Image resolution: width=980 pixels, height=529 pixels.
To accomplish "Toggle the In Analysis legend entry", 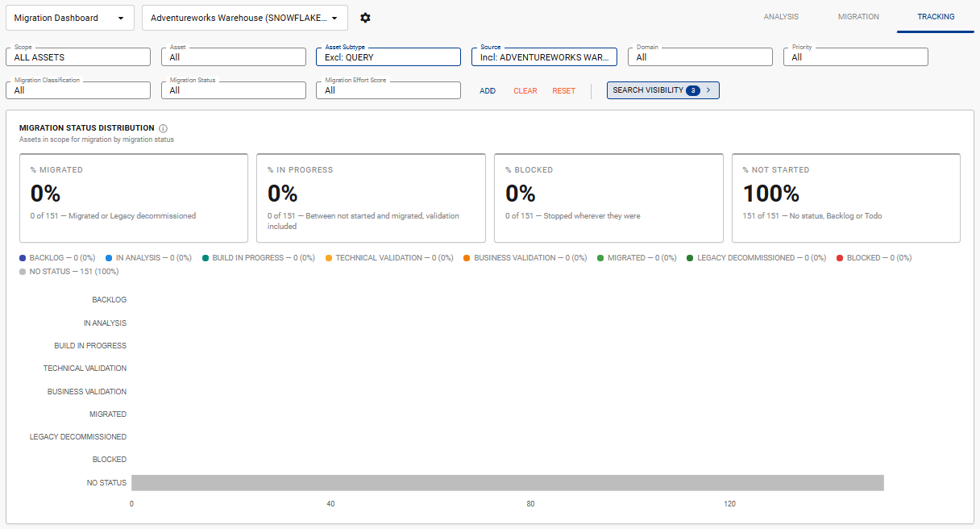I will [x=148, y=258].
